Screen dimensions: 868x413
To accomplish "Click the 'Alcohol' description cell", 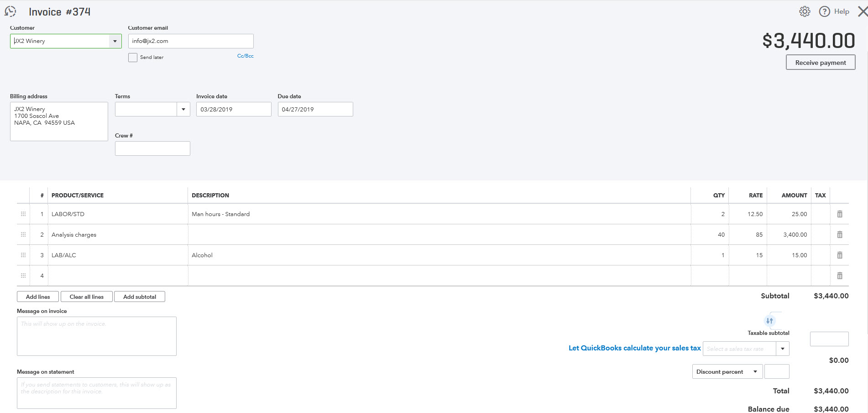I will pos(439,255).
